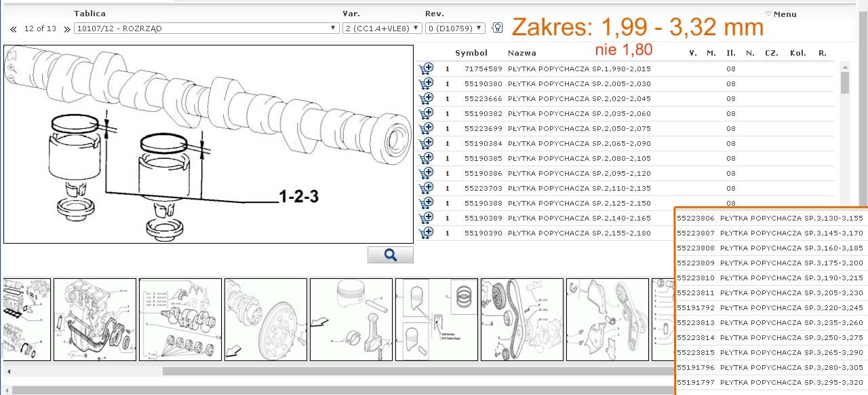
Task: Open the Rev. dropdown 0 (D10759)
Action: click(x=454, y=29)
